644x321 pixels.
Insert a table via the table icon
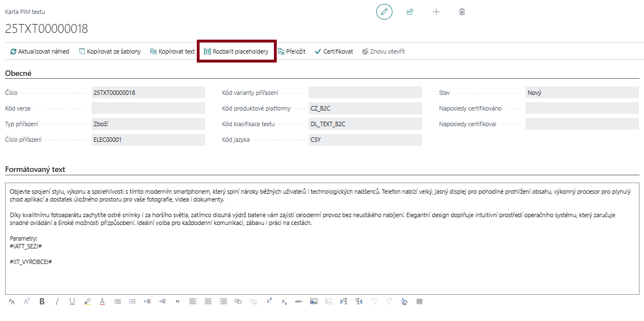click(419, 301)
